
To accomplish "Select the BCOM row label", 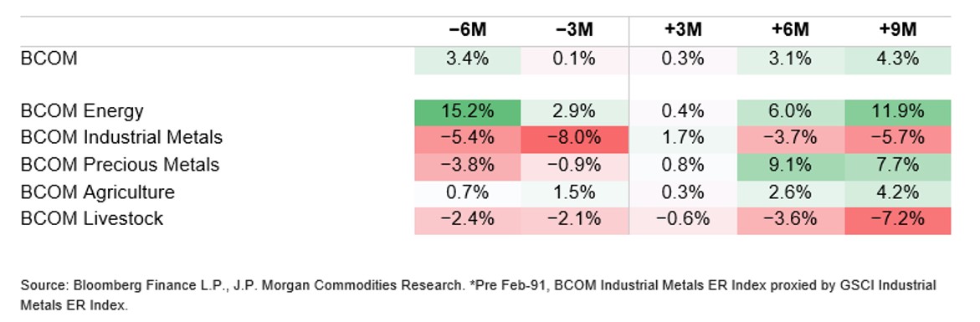I will coord(49,59).
